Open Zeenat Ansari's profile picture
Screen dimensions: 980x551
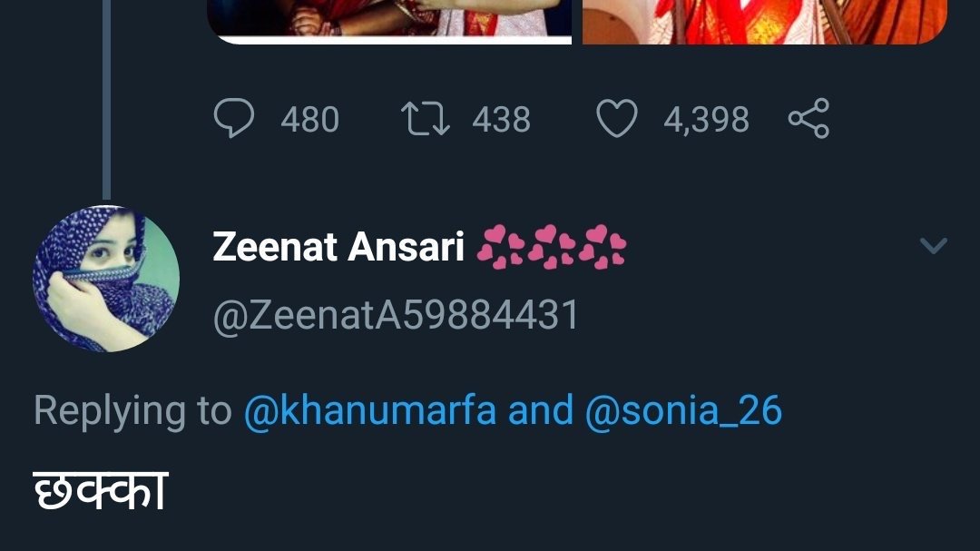point(106,279)
